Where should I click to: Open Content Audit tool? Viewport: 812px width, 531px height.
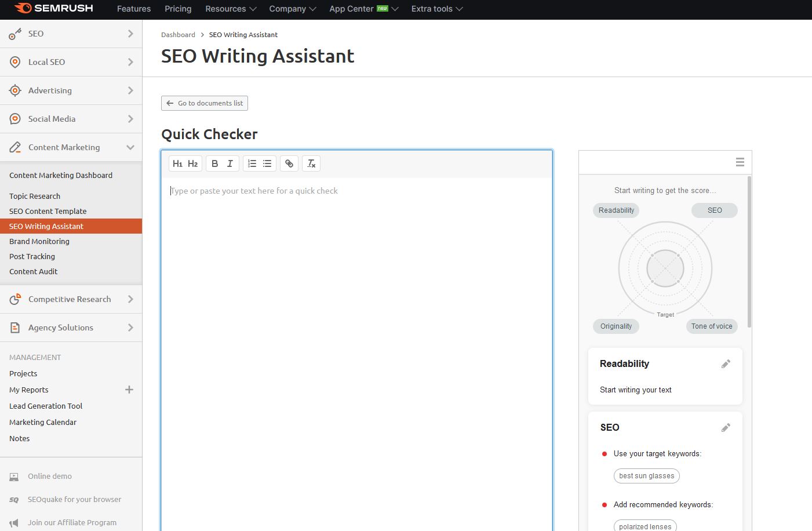34,271
